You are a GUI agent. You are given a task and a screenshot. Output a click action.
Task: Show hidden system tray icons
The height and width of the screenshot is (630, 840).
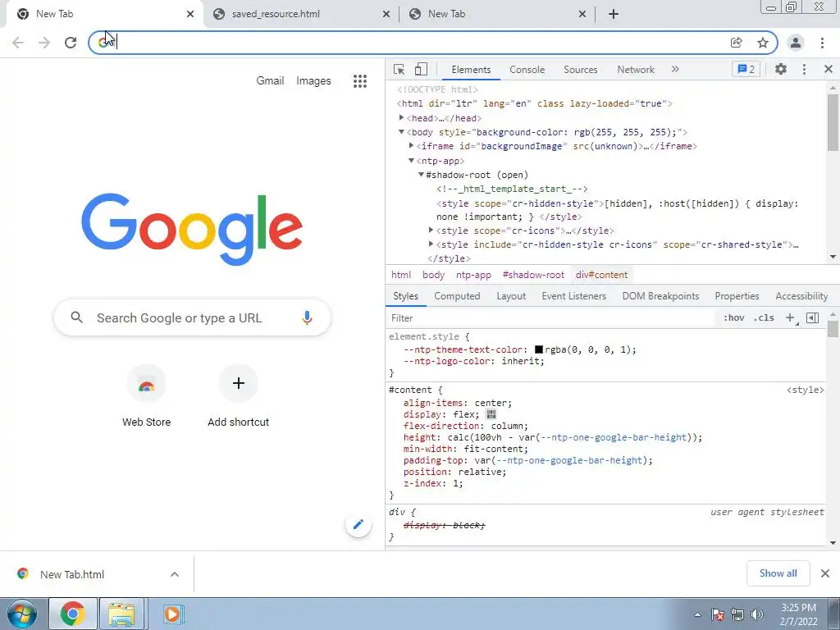(697, 614)
